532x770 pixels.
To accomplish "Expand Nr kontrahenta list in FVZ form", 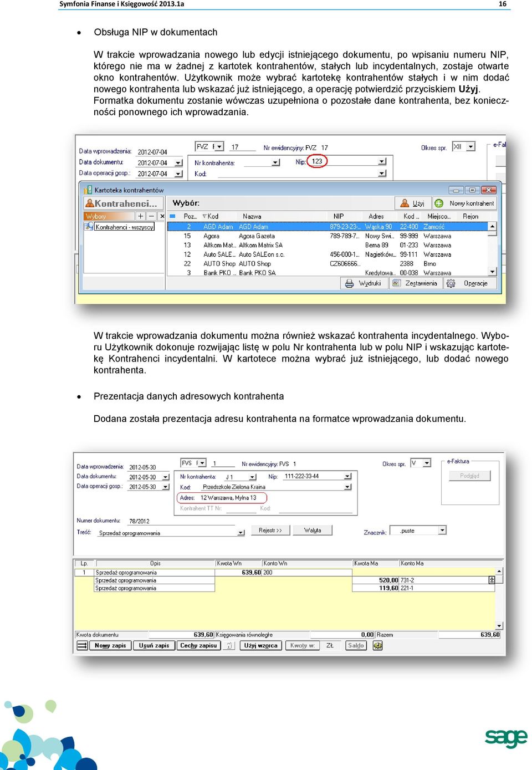I will (x=276, y=162).
